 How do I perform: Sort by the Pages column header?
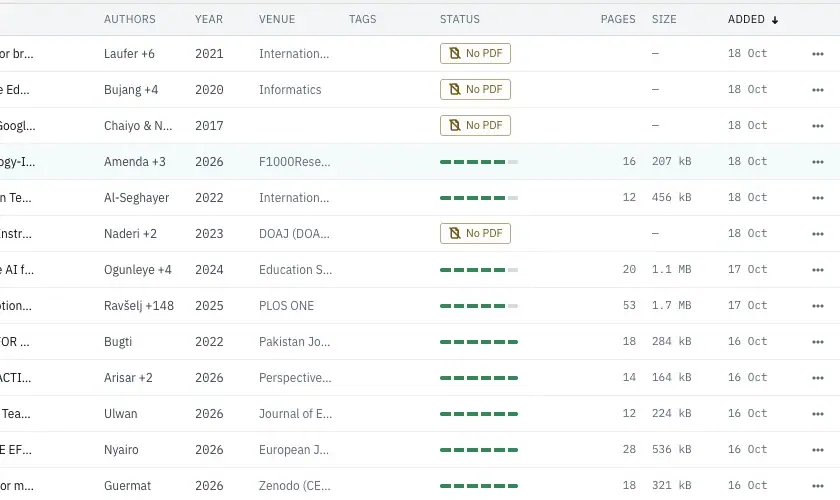tap(618, 19)
